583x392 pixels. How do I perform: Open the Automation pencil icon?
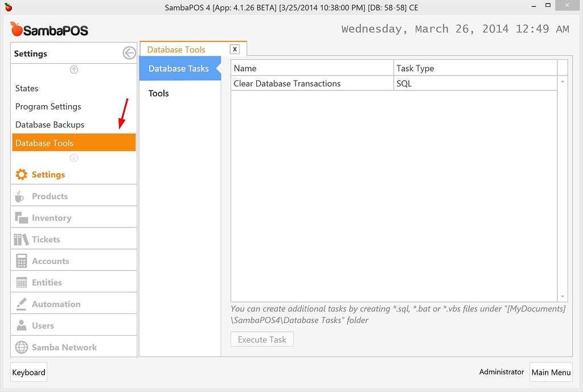(21, 303)
